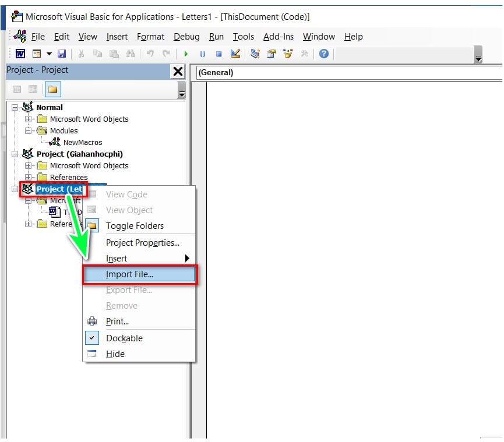Click the Insert UserForm toolbar icon
504x442 pixels.
click(37, 54)
